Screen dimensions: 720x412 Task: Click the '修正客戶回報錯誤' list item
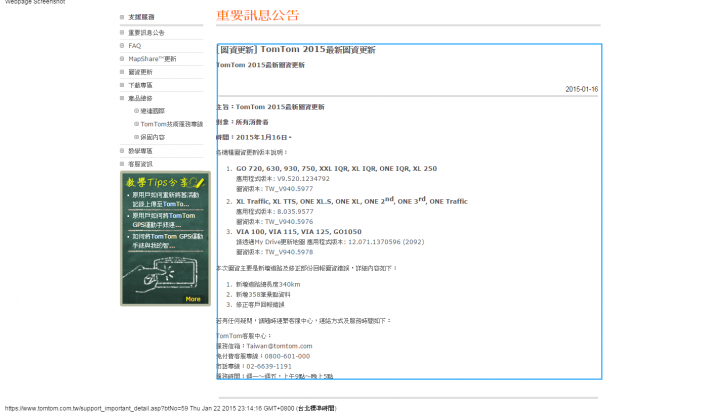coord(260,305)
